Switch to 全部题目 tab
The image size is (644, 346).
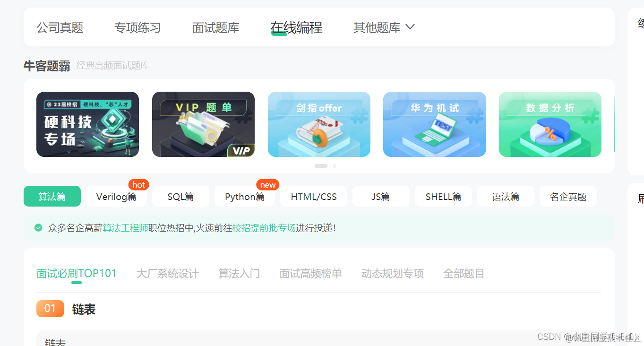pyautogui.click(x=464, y=273)
